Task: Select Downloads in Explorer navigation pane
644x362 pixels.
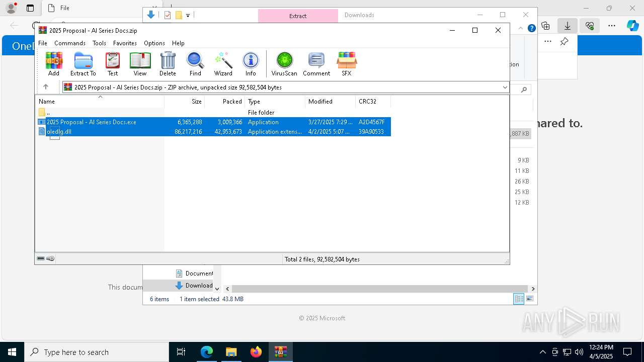Action: coord(194,286)
